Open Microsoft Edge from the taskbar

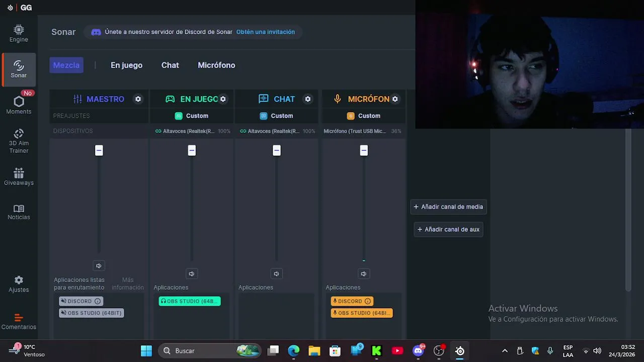click(294, 350)
